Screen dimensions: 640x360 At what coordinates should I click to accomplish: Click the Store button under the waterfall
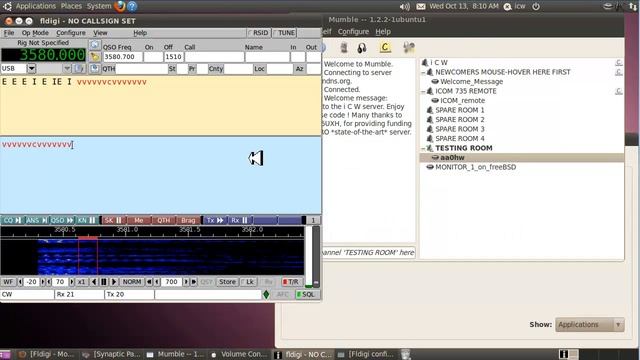coord(227,282)
